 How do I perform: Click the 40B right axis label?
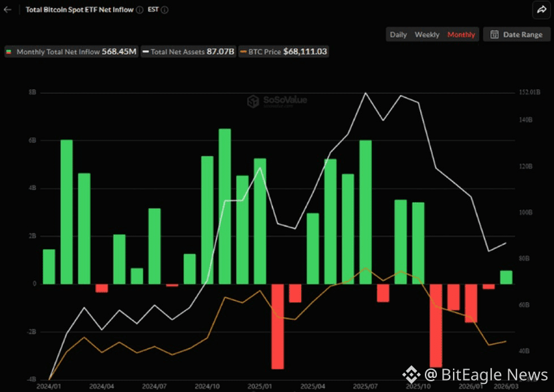[x=524, y=351]
